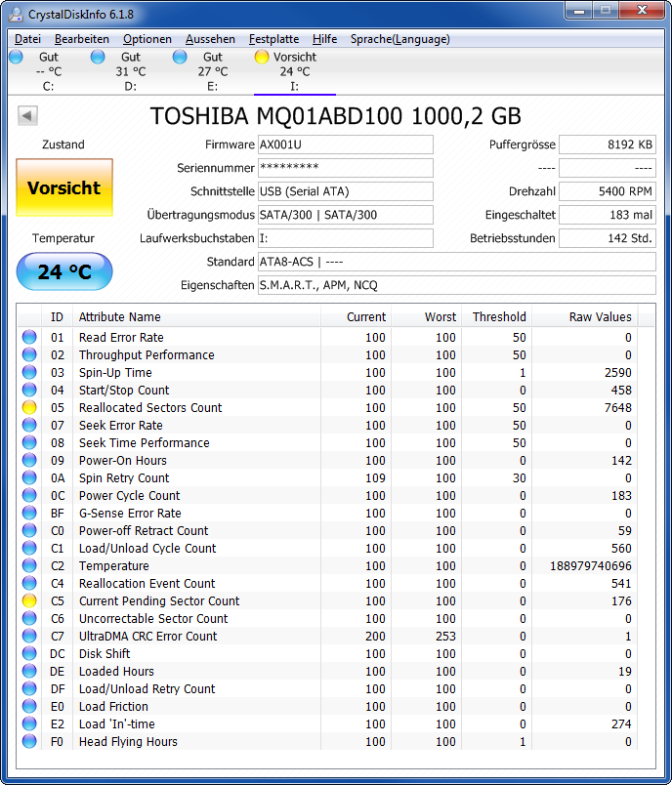Click the status icon for Load/Unload Retry Count

[x=29, y=688]
